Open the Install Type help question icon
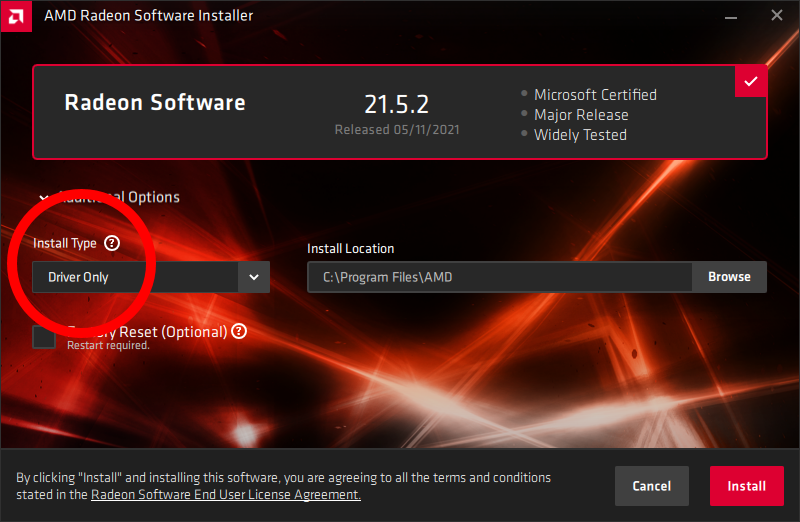Image resolution: width=800 pixels, height=522 pixels. [112, 243]
